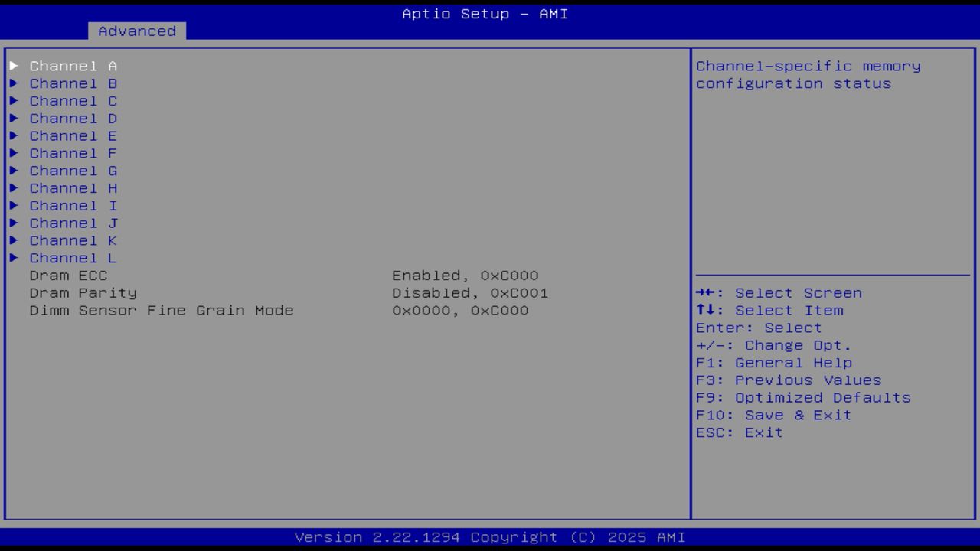Viewport: 980px width, 551px height.
Task: Open the Channel C configuration submenu
Action: (x=73, y=100)
